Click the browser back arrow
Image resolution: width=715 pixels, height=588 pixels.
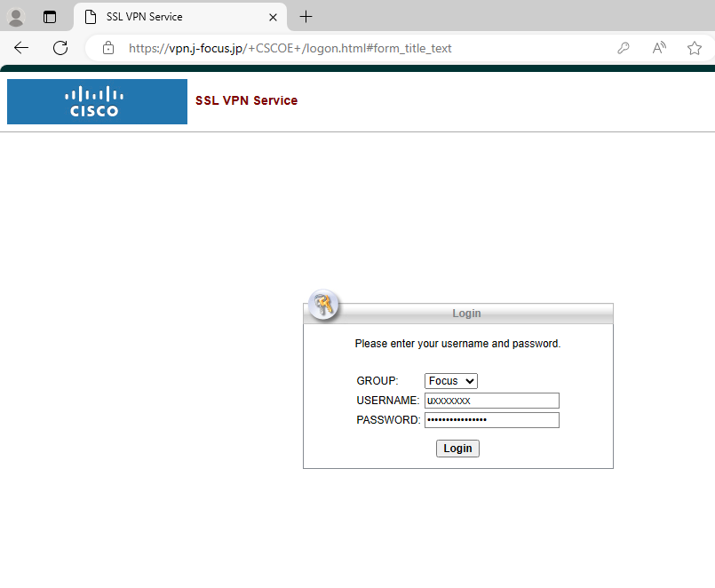[x=21, y=48]
